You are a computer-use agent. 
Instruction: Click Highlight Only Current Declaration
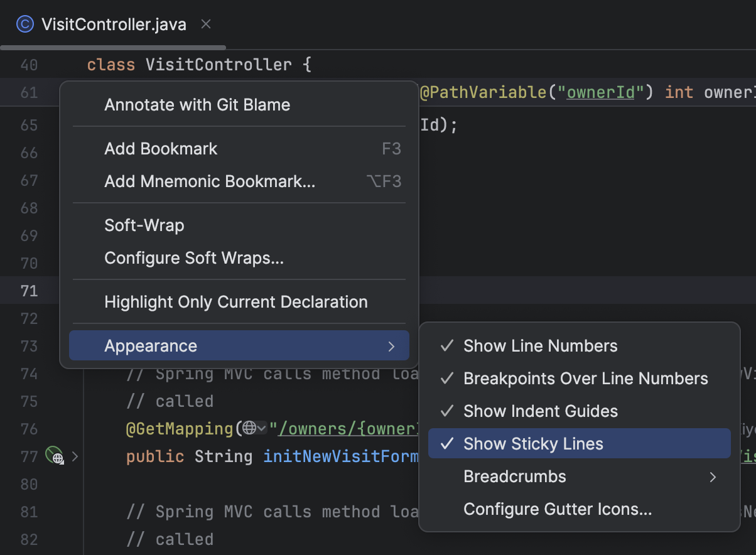(235, 301)
